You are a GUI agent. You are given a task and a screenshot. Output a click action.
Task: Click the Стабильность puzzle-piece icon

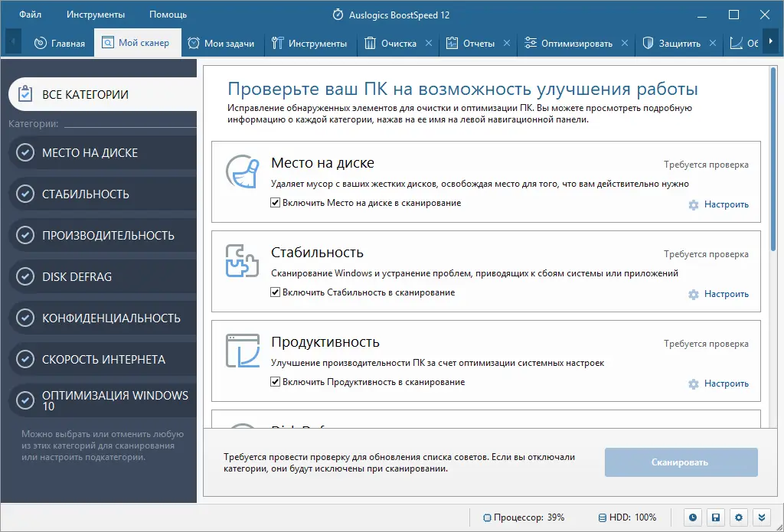coord(243,263)
